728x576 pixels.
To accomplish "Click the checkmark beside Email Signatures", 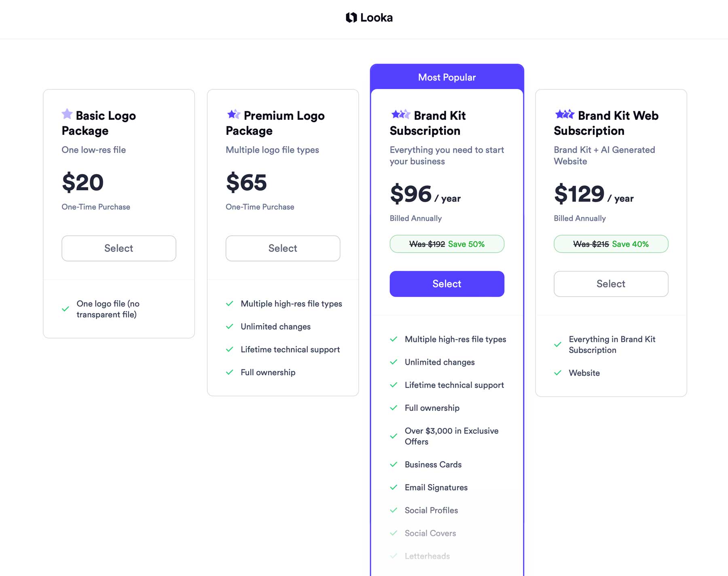I will point(394,487).
